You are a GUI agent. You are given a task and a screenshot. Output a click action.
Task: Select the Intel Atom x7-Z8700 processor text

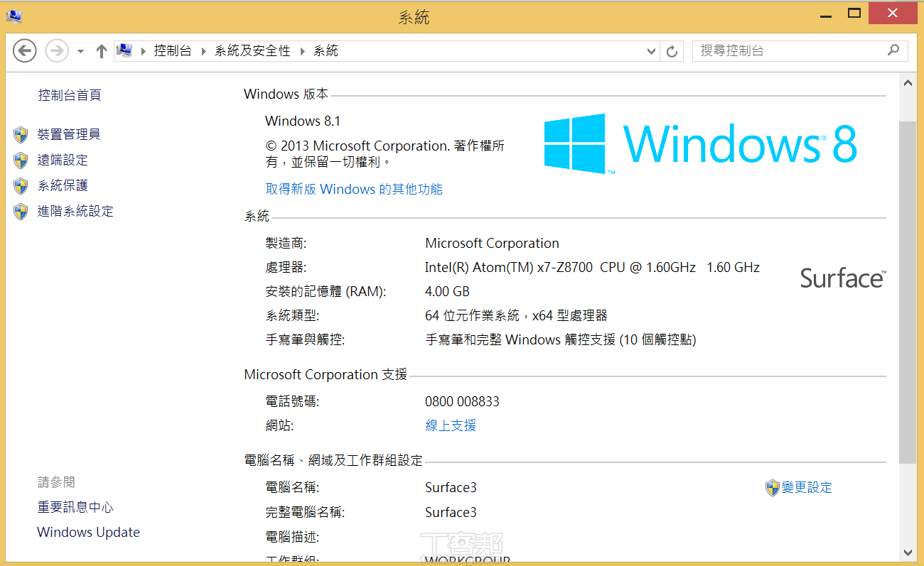(x=592, y=267)
